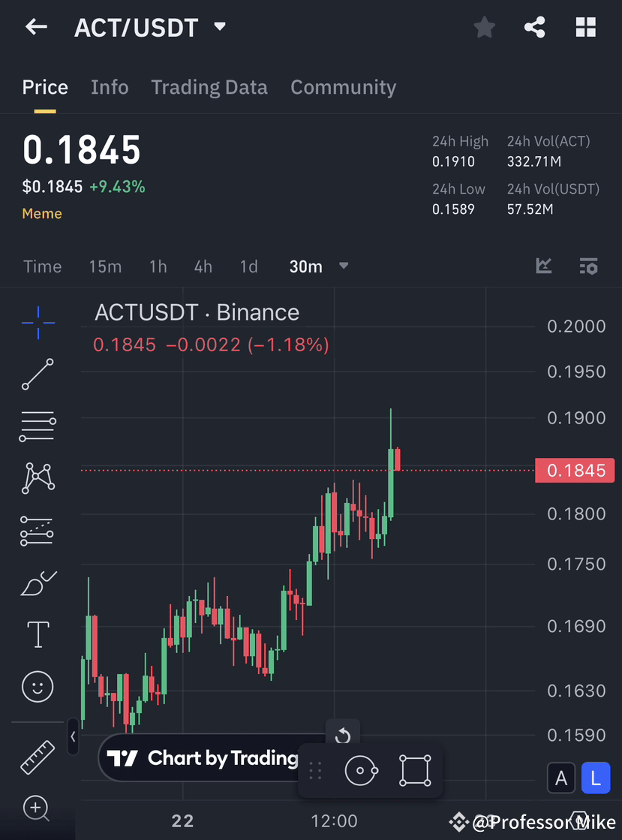622x840 pixels.
Task: Open chart display settings
Action: coord(588,266)
